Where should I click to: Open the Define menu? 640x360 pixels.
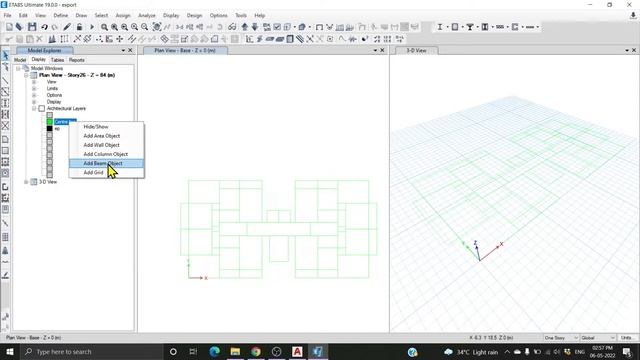pyautogui.click(x=60, y=16)
